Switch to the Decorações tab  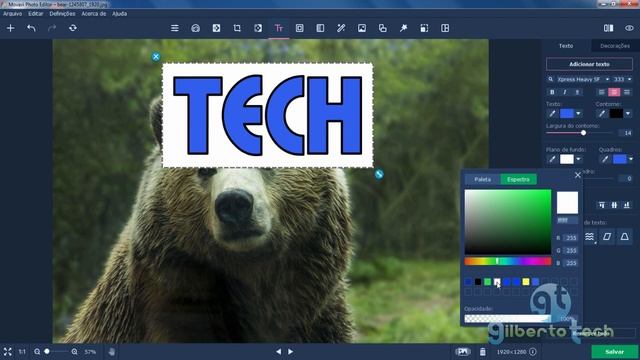615,46
